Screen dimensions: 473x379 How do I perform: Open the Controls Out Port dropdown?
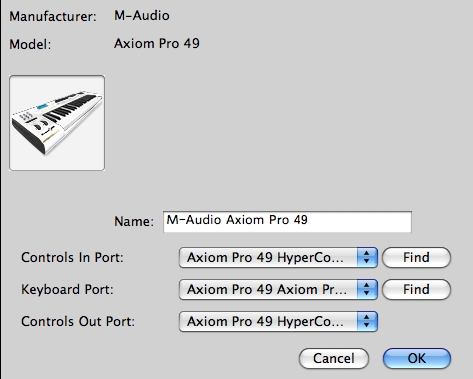coord(278,321)
